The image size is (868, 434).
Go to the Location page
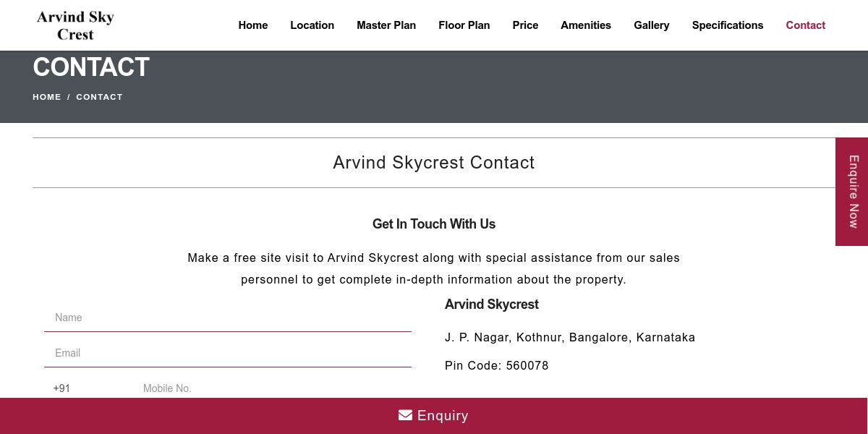pos(312,25)
